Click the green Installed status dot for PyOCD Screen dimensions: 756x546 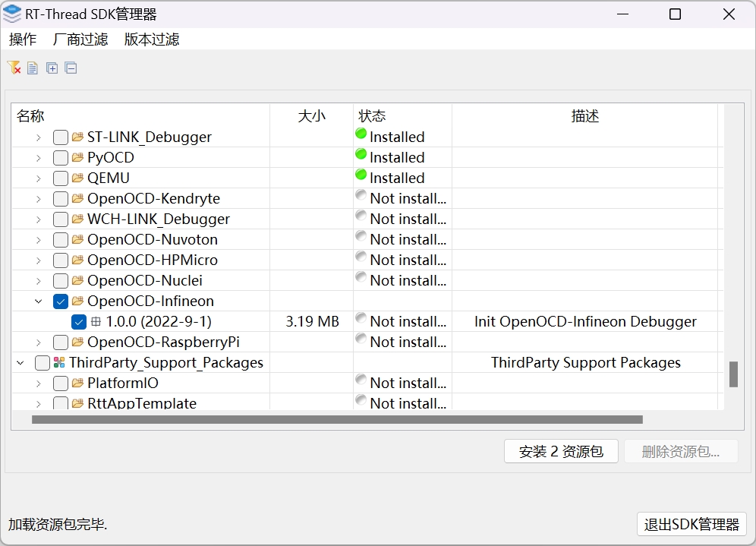(361, 154)
